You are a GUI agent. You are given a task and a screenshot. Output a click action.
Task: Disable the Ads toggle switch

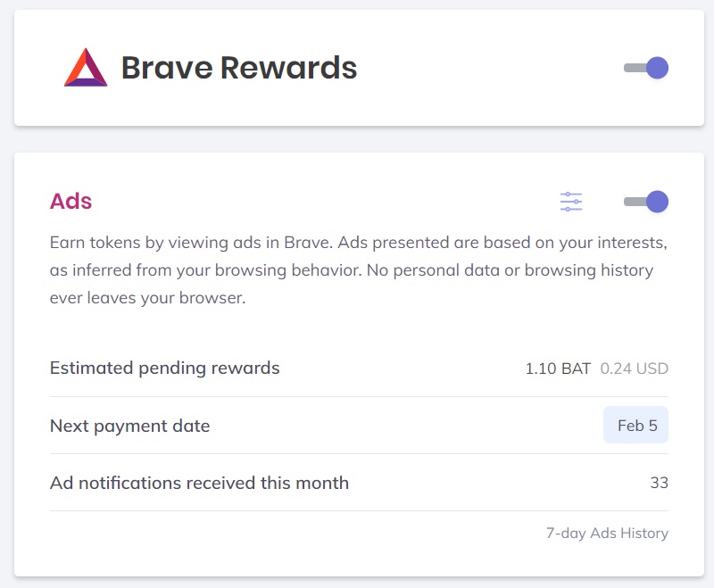(x=645, y=202)
